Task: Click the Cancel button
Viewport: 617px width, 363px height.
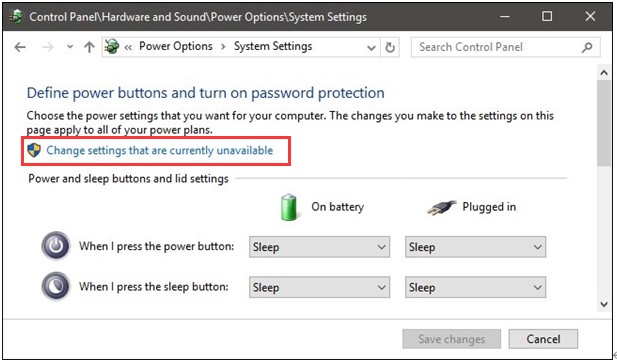Action: point(543,339)
